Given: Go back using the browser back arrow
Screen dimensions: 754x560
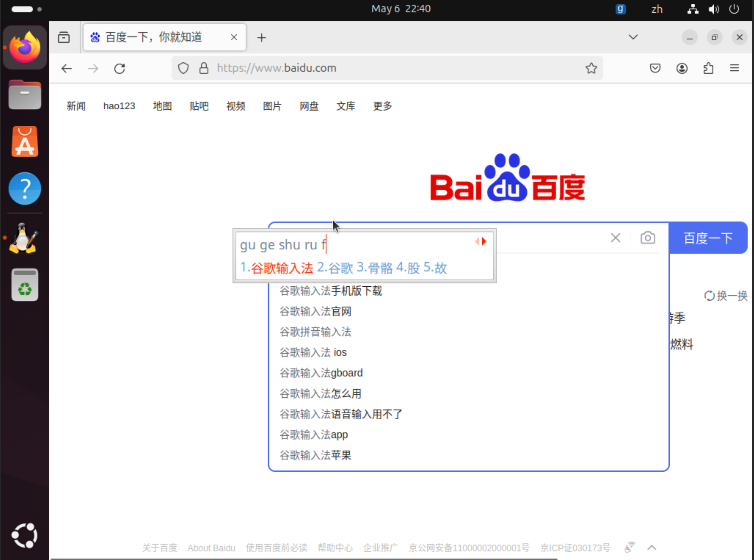Looking at the screenshot, I should (x=67, y=68).
